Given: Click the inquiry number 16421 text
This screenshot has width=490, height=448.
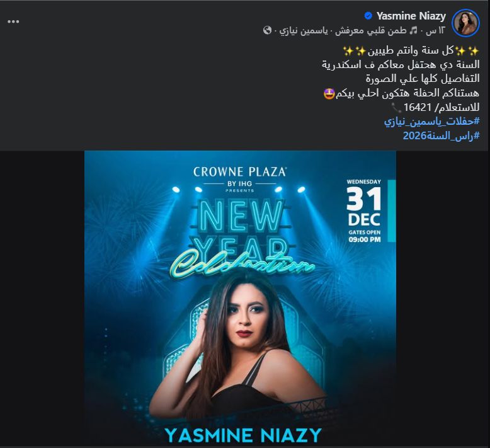Looking at the screenshot, I should (x=418, y=108).
